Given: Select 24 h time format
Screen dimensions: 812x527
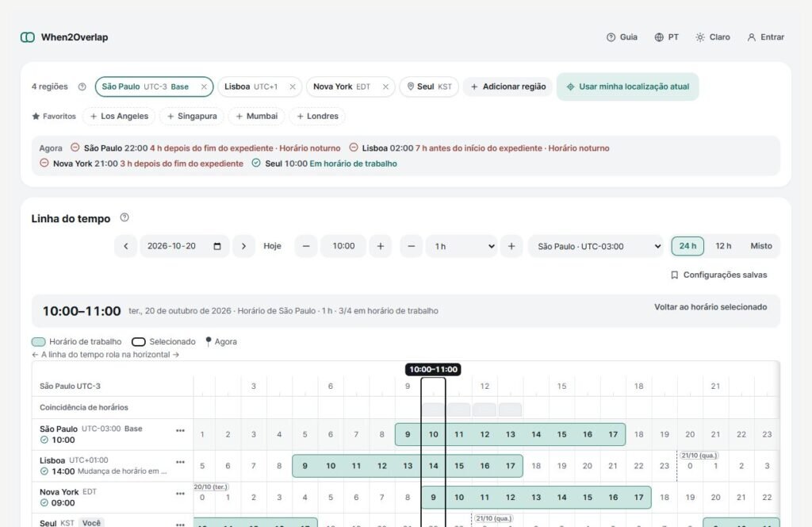Looking at the screenshot, I should click(x=688, y=246).
